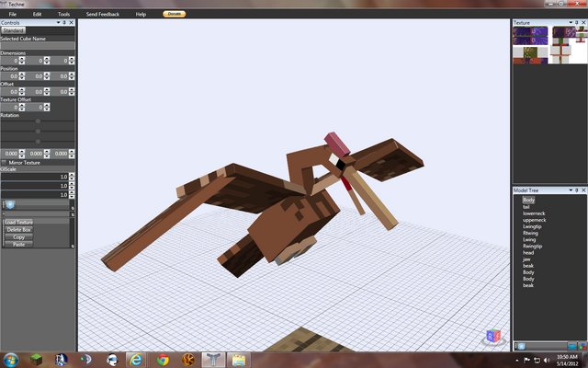Open Windows Explorer folder from the taskbar
Image resolution: width=588 pixels, height=368 pixels.
point(239,360)
